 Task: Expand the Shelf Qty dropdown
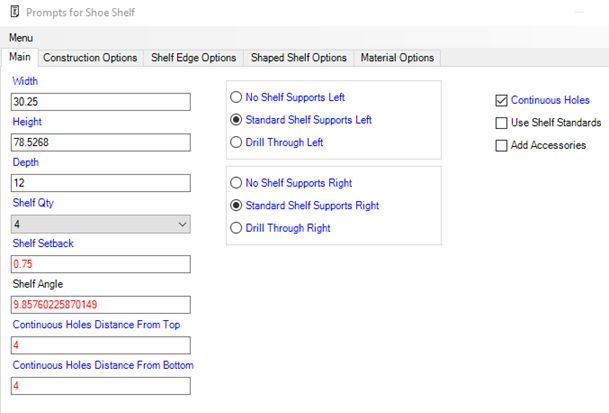[100, 224]
